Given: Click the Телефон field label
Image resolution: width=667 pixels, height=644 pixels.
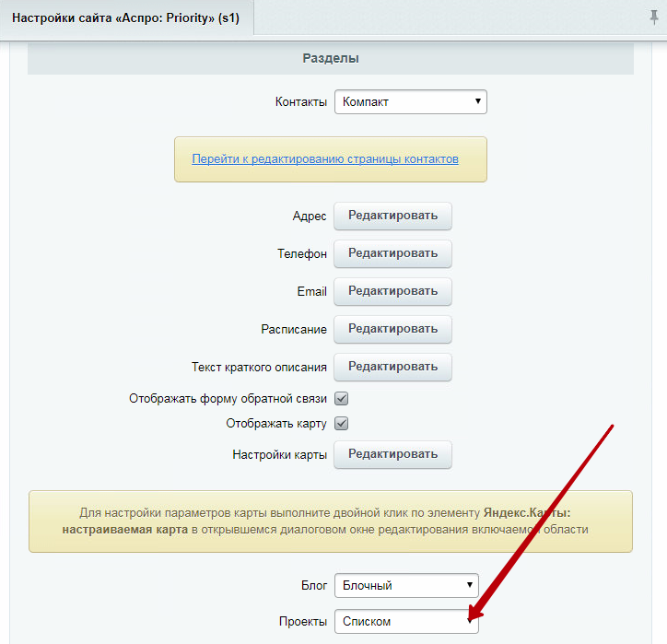Looking at the screenshot, I should click(302, 254).
